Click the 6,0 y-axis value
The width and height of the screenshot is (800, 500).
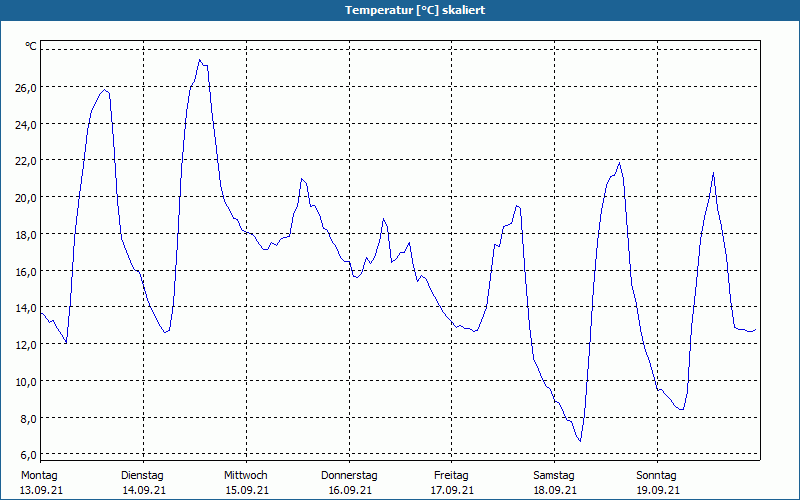tap(29, 455)
